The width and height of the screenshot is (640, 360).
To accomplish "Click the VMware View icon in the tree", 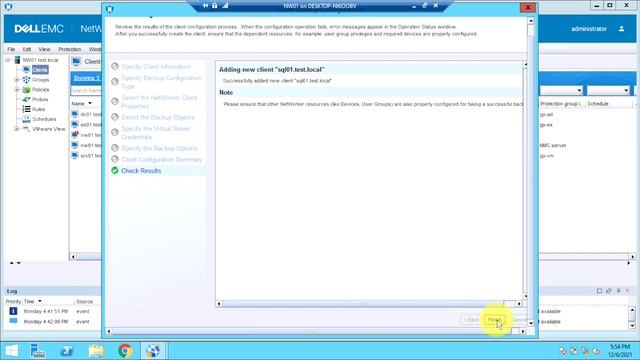I will pos(27,129).
